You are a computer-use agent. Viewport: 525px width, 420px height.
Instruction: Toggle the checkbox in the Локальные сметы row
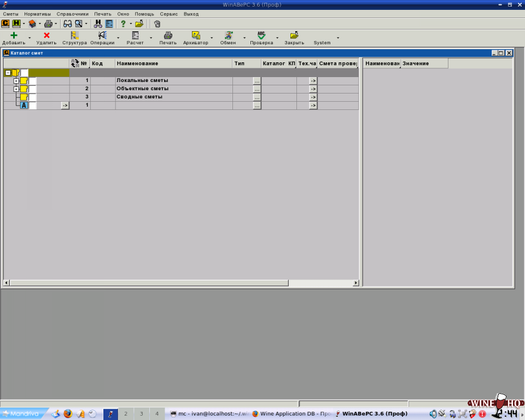[33, 81]
